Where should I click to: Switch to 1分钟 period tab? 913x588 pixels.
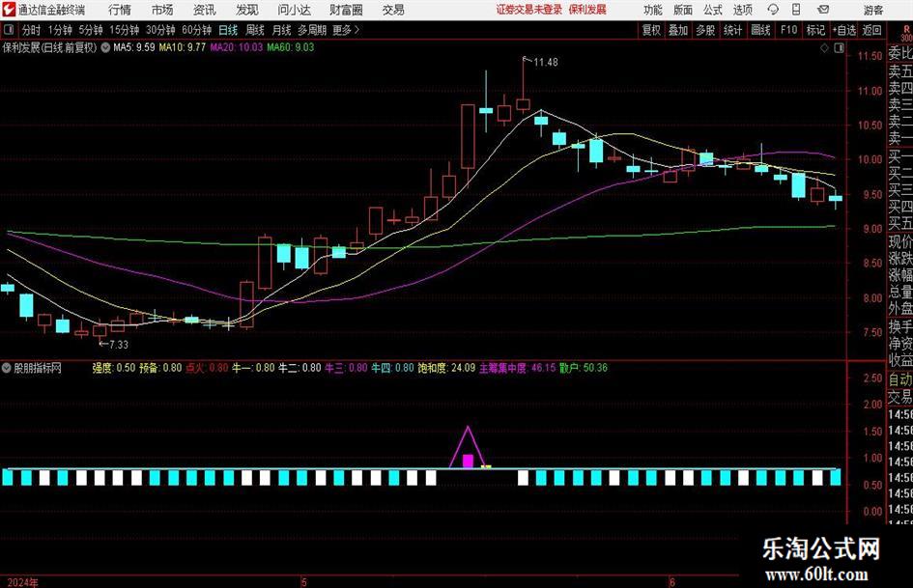click(60, 30)
